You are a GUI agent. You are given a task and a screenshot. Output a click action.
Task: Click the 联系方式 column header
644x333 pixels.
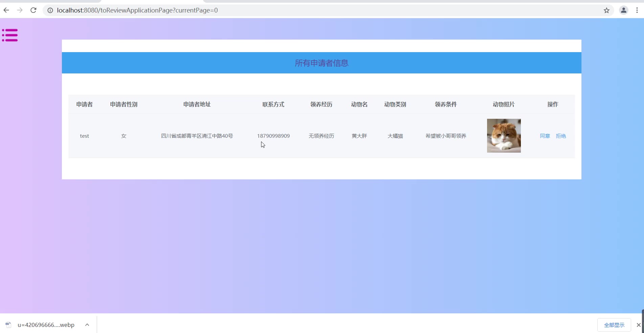click(x=273, y=104)
